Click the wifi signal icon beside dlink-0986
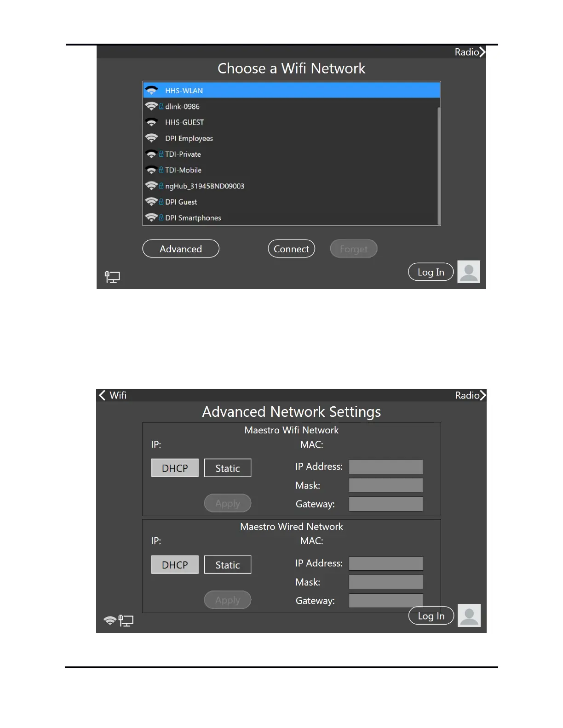563x728 pixels. [151, 106]
